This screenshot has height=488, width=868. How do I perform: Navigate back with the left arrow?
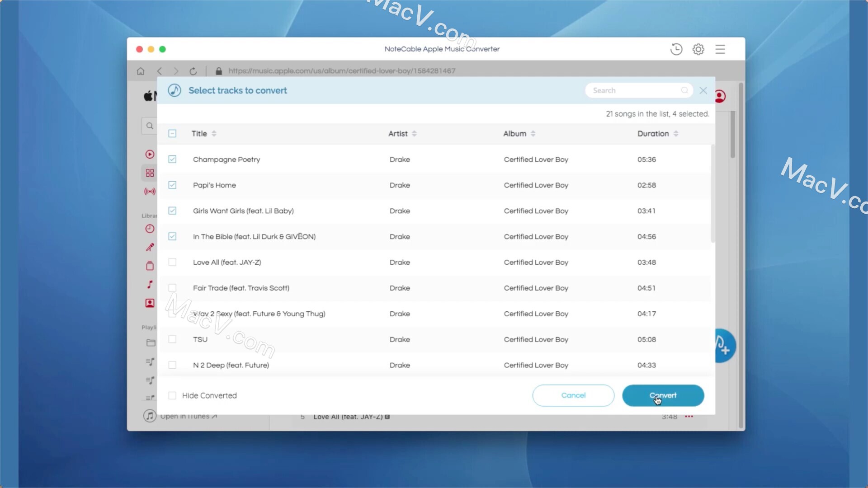[160, 71]
